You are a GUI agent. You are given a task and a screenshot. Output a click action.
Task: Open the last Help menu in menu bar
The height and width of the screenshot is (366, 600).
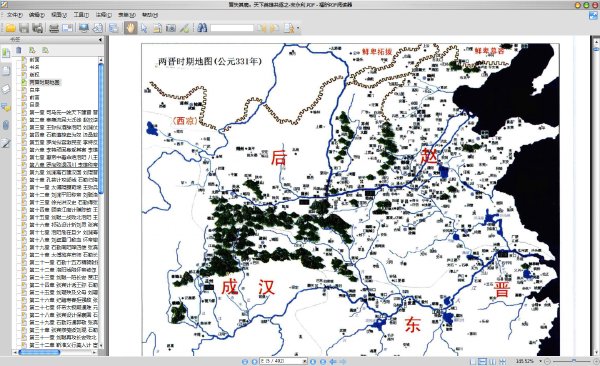pos(150,15)
